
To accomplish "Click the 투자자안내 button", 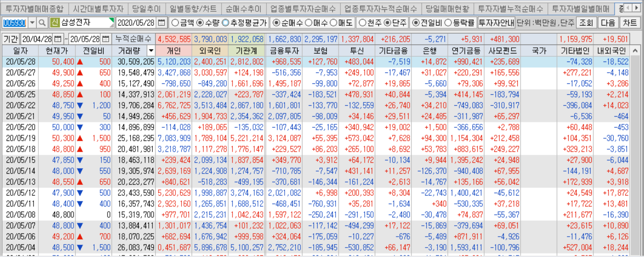I will [496, 23].
